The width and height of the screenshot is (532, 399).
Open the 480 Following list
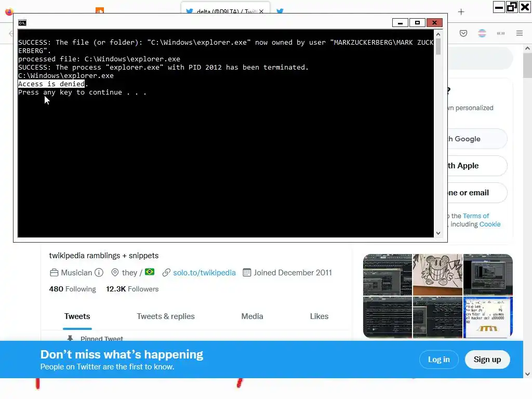click(x=73, y=289)
